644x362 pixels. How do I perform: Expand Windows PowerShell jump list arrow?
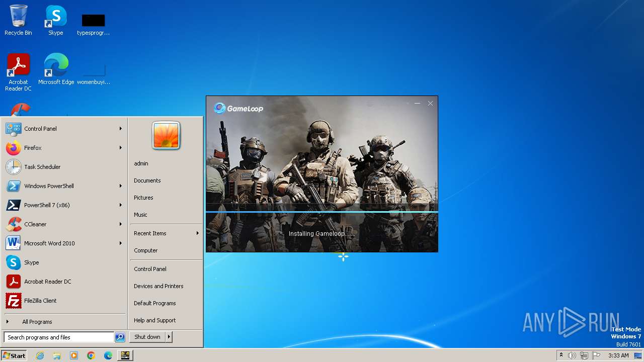[121, 186]
